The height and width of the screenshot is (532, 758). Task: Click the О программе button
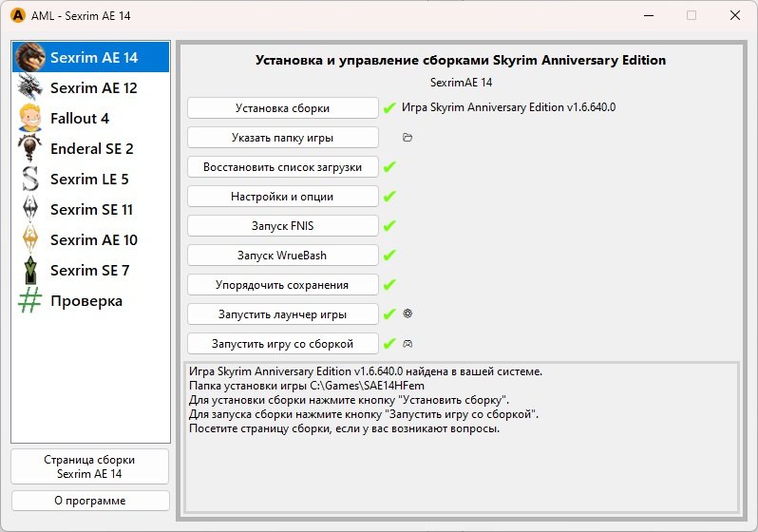coord(89,501)
